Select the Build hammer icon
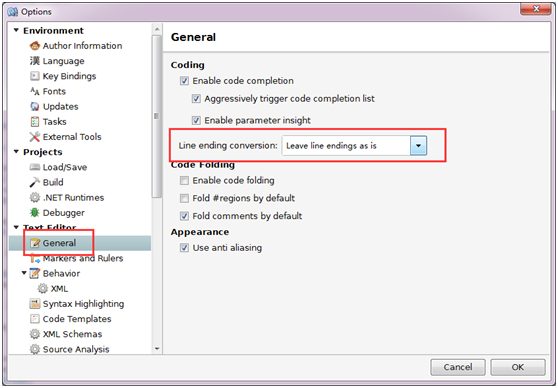This screenshot has height=388, width=558. coord(35,182)
